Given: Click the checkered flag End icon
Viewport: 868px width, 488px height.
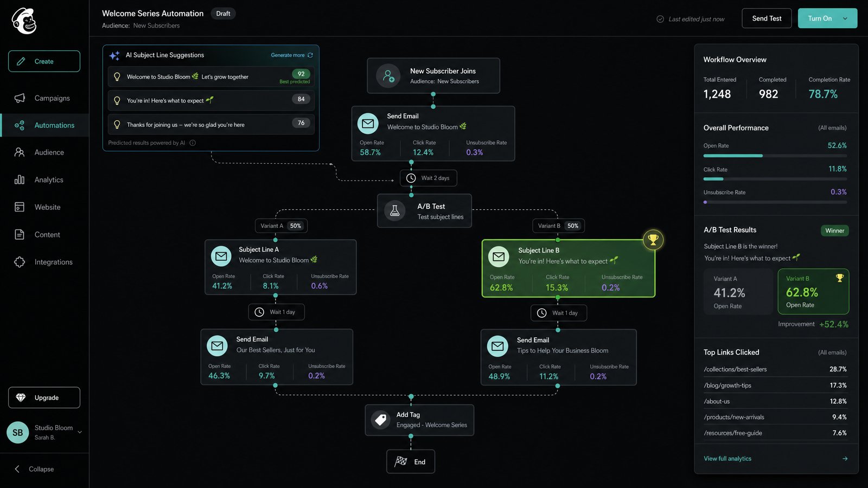Looking at the screenshot, I should (x=401, y=461).
